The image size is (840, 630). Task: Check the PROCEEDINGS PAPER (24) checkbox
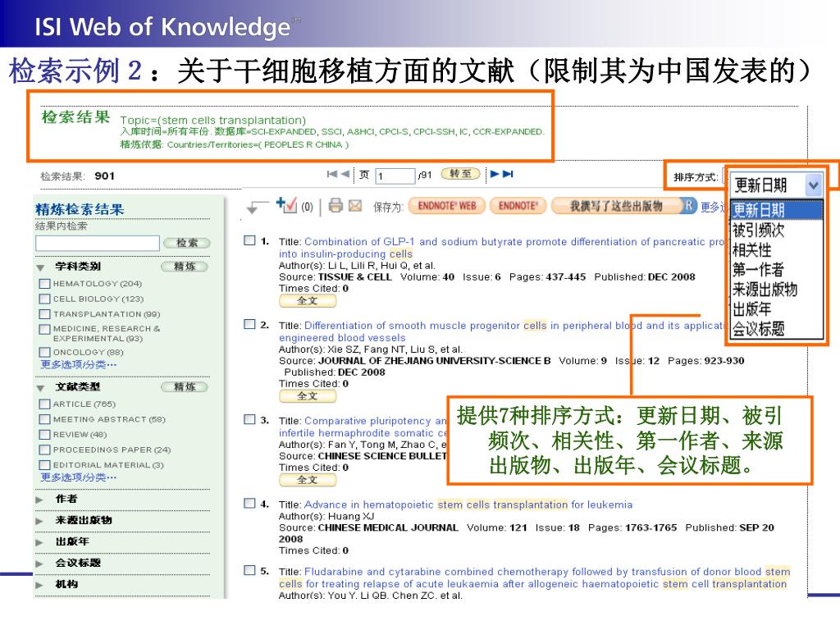pyautogui.click(x=44, y=450)
